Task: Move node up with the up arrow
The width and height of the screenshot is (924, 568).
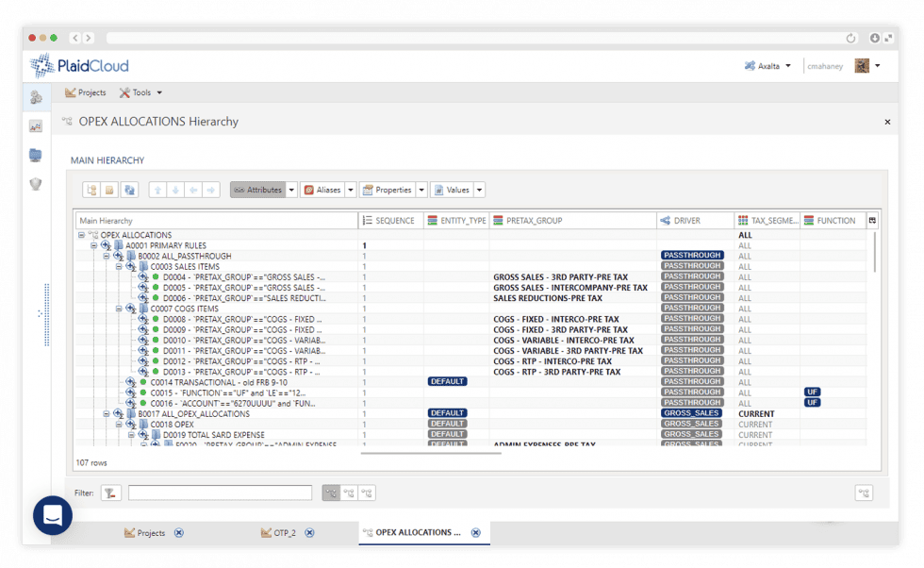Action: click(157, 190)
